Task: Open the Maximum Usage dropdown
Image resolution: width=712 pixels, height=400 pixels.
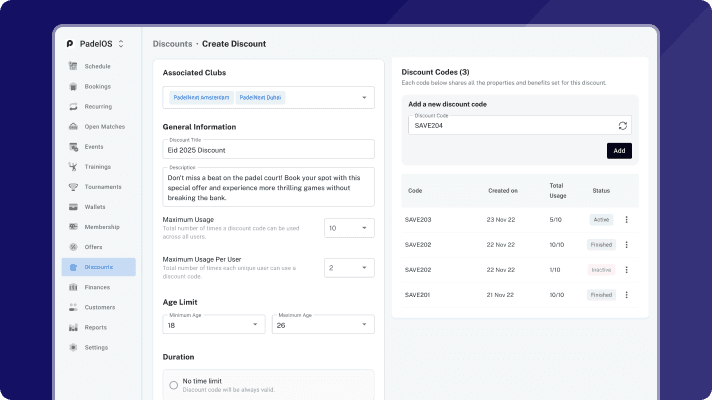Action: click(x=349, y=228)
